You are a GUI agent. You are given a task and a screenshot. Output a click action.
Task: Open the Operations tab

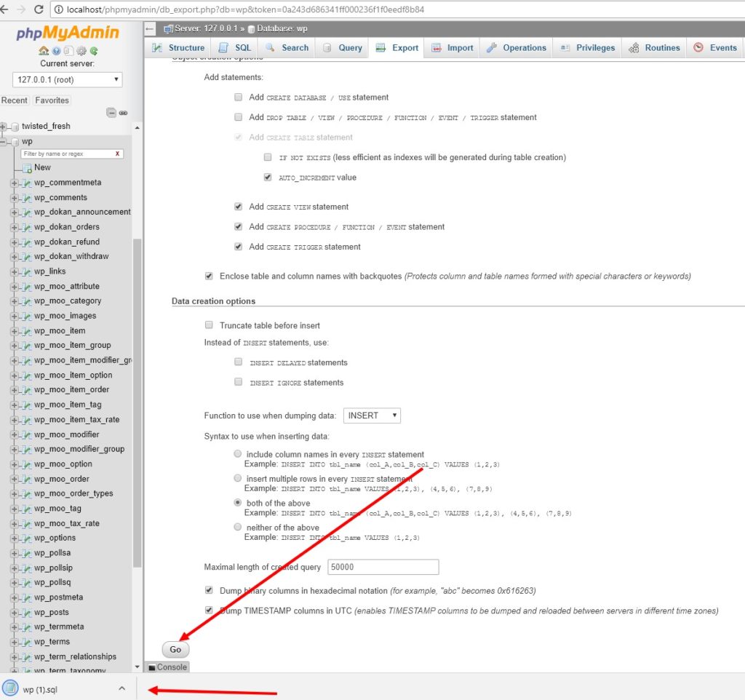click(517, 48)
